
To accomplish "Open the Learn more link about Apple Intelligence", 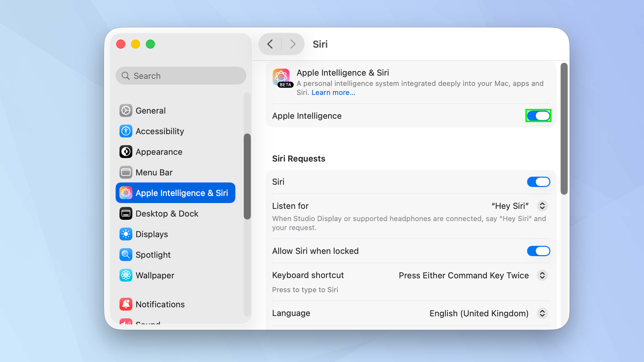I will [x=334, y=92].
